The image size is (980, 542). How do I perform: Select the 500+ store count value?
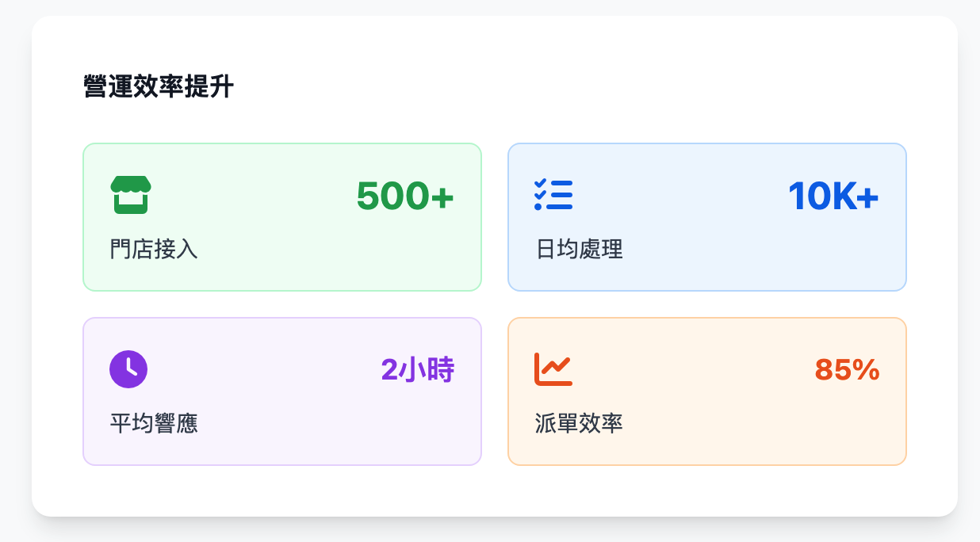click(404, 197)
